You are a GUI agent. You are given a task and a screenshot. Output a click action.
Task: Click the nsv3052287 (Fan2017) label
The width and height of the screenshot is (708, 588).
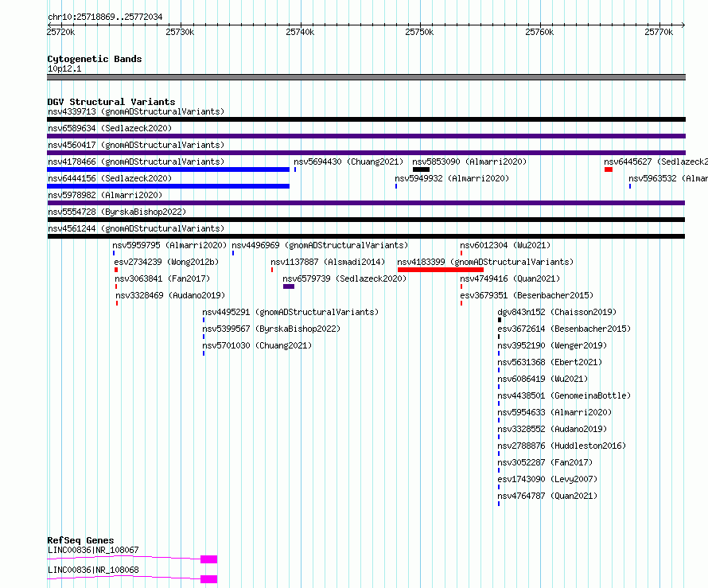(x=545, y=462)
